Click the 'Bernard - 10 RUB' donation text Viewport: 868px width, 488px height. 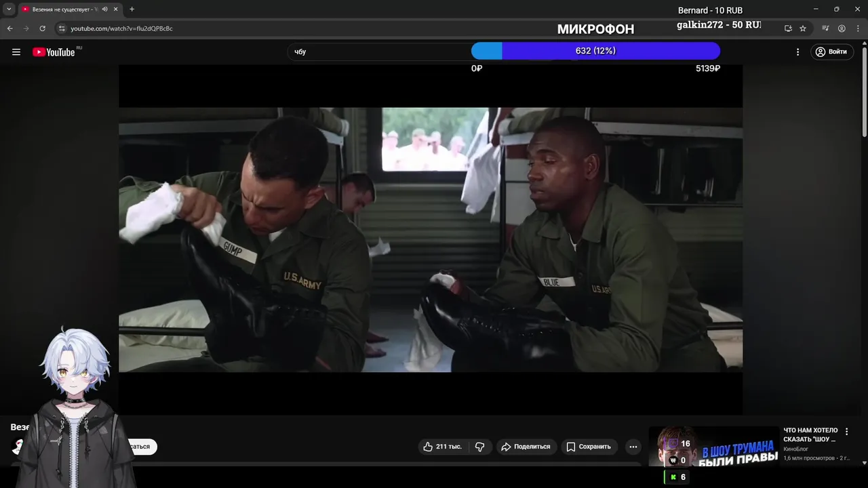coord(710,10)
